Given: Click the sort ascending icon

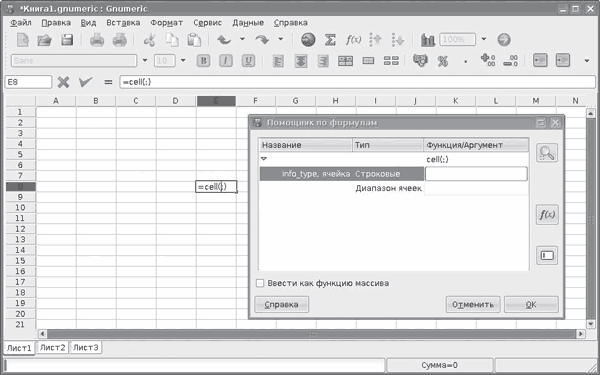Looking at the screenshot, I should click(376, 40).
